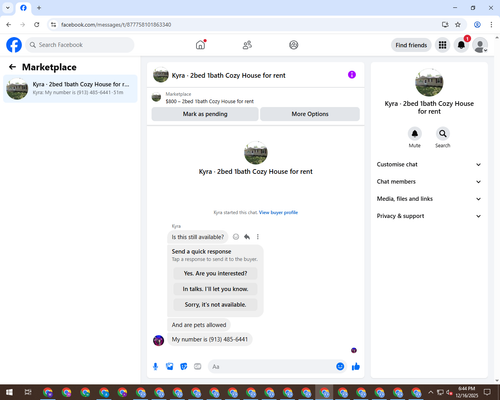Open the Windows Start menu
This screenshot has height=400, width=500.
click(x=9, y=392)
